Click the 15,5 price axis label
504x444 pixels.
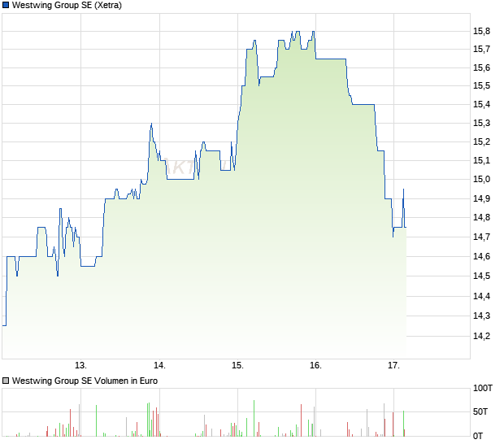click(481, 85)
